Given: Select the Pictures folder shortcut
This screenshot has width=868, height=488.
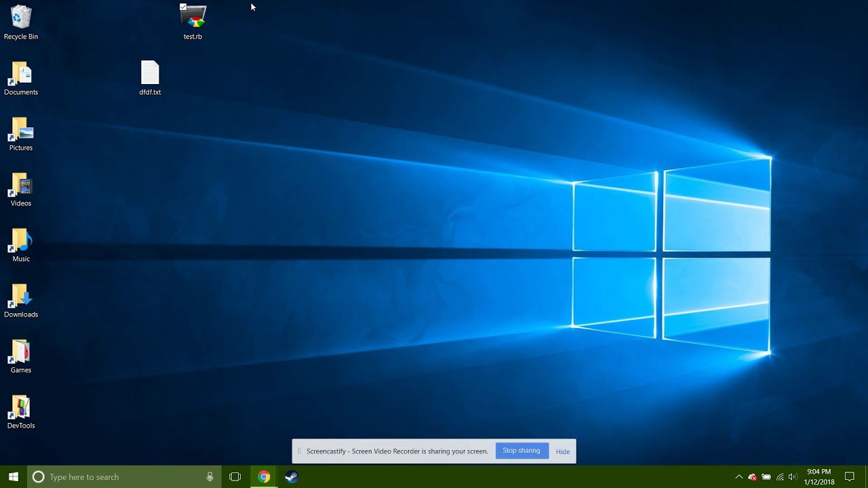Looking at the screenshot, I should [21, 134].
